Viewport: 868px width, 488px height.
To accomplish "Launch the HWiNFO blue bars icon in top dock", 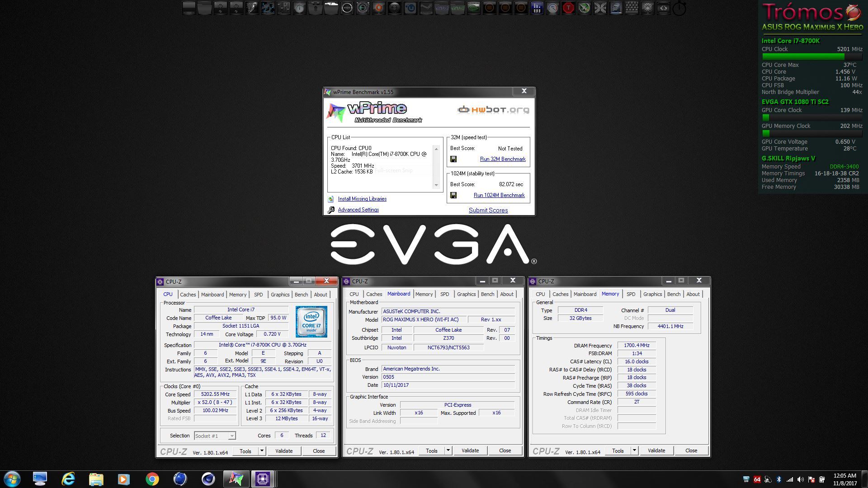I will 537,8.
